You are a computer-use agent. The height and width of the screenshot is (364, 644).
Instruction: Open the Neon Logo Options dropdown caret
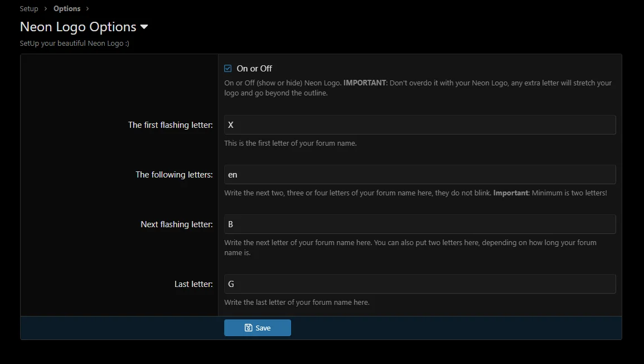(x=144, y=27)
